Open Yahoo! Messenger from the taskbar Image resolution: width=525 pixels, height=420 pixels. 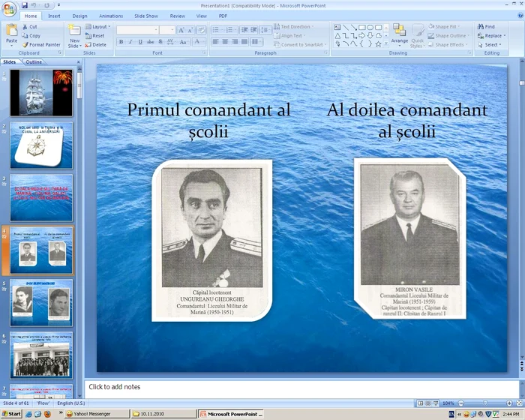[97, 414]
